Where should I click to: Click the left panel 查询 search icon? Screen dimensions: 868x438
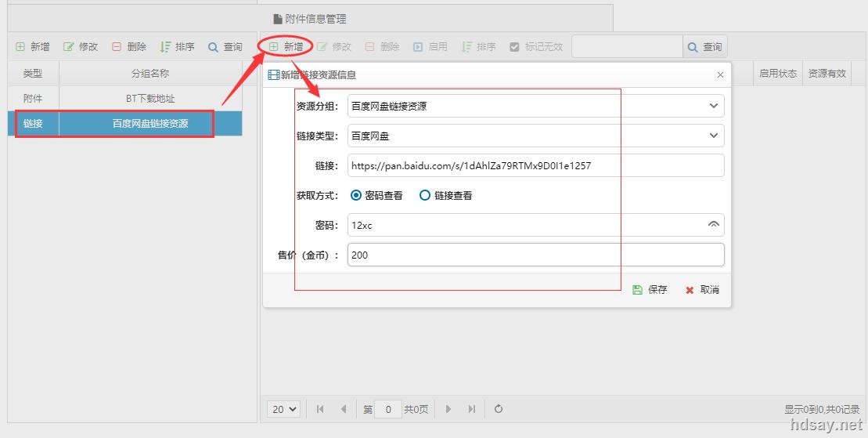pyautogui.click(x=213, y=47)
